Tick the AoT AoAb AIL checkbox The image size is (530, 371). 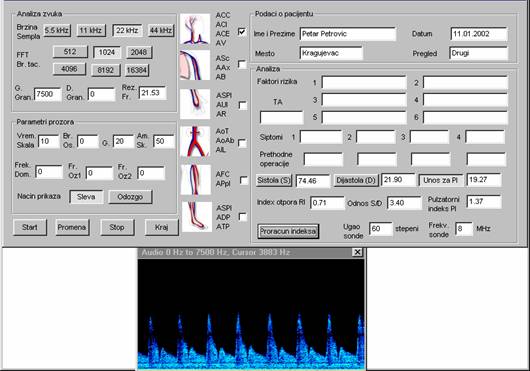[242, 143]
